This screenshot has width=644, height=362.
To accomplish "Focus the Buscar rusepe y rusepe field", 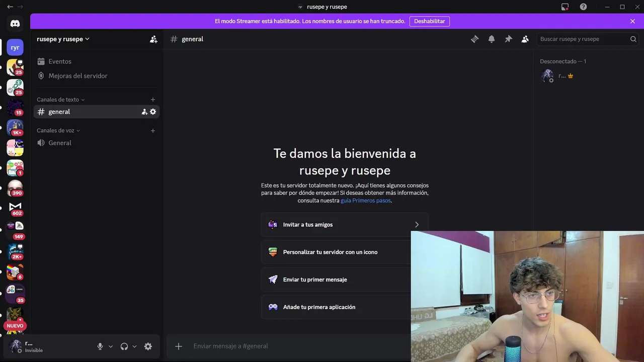I will 588,39.
